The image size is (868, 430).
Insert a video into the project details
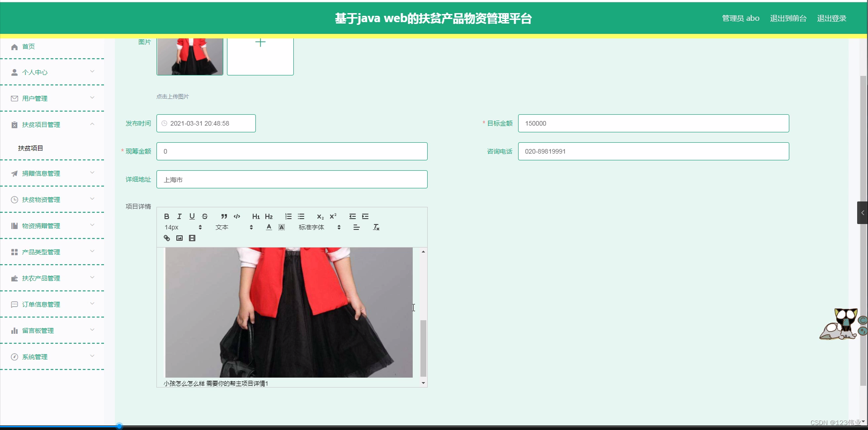point(192,238)
